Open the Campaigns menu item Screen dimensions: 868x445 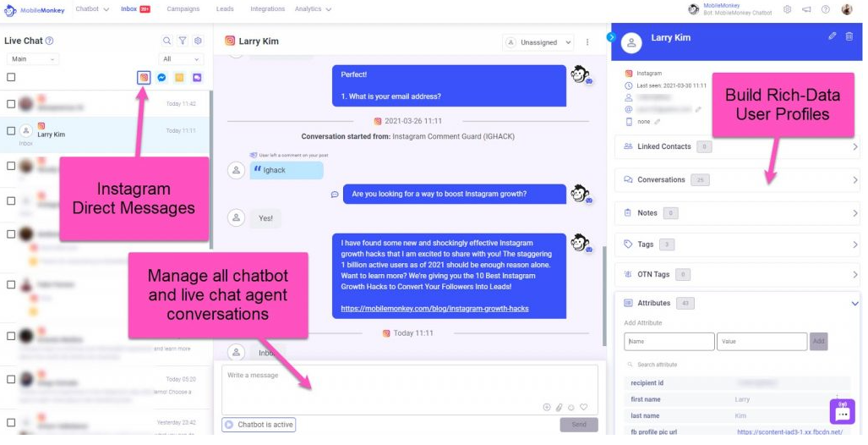click(x=183, y=9)
